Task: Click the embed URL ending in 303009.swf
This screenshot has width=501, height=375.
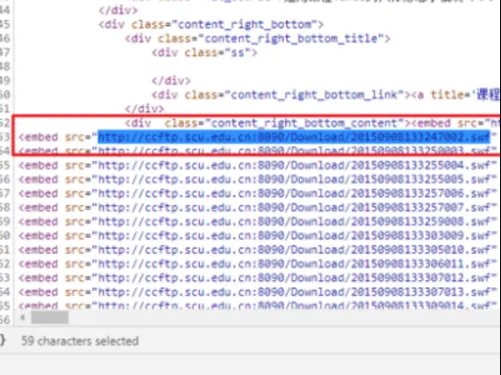Action: 295,236
